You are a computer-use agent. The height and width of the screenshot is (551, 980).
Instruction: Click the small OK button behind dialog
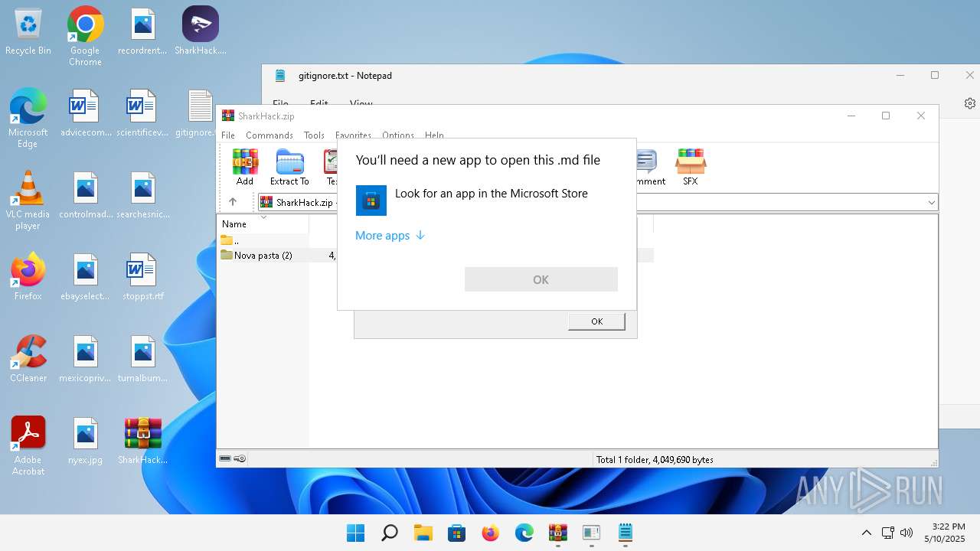596,321
